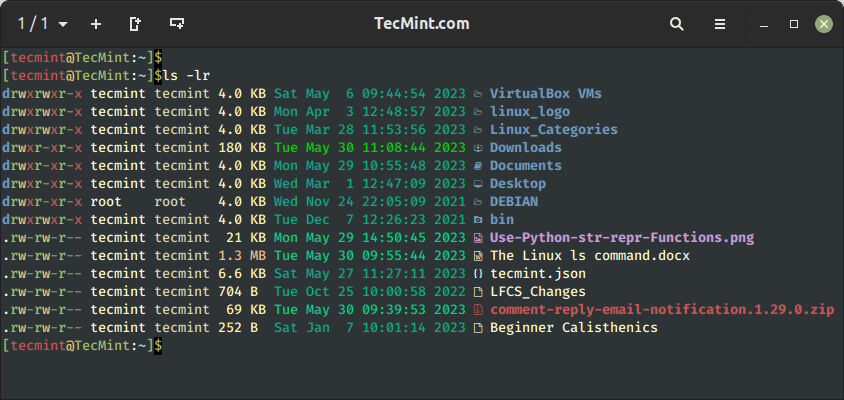Click the file icon beside LFCS_Changes
The width and height of the screenshot is (844, 400).
point(477,292)
